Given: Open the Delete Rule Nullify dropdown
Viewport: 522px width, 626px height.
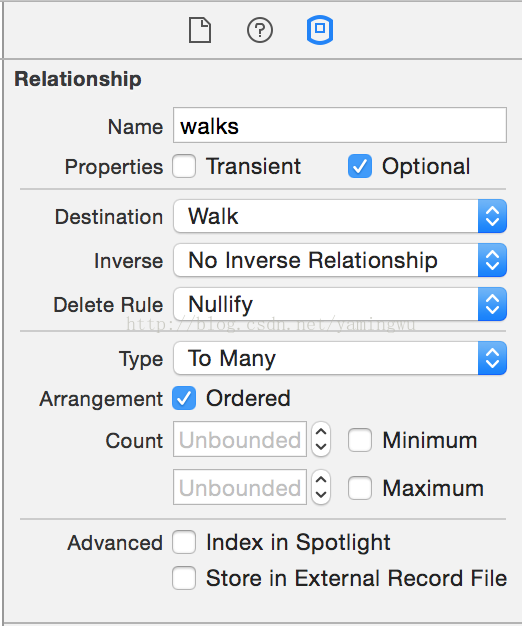Looking at the screenshot, I should point(340,304).
